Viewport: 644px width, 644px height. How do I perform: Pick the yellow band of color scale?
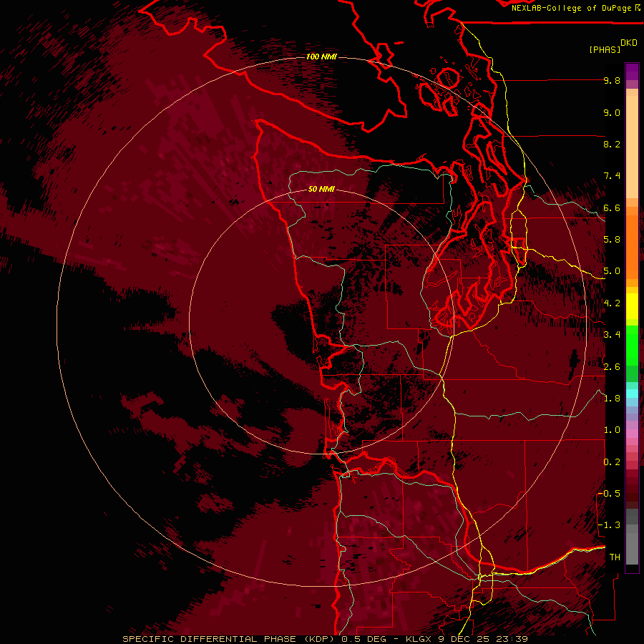tap(632, 306)
